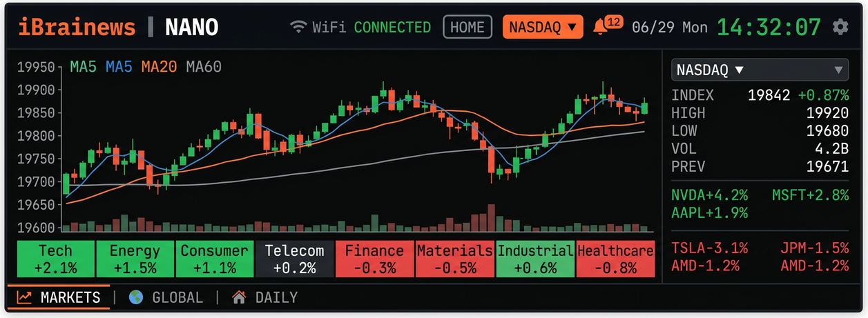Select the Industrial +0.6% sector tile

[534, 259]
